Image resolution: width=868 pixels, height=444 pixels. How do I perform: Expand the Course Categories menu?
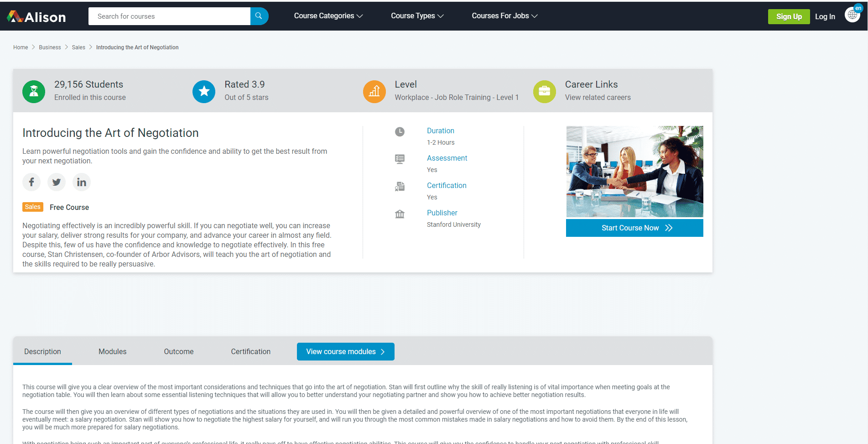coord(328,16)
